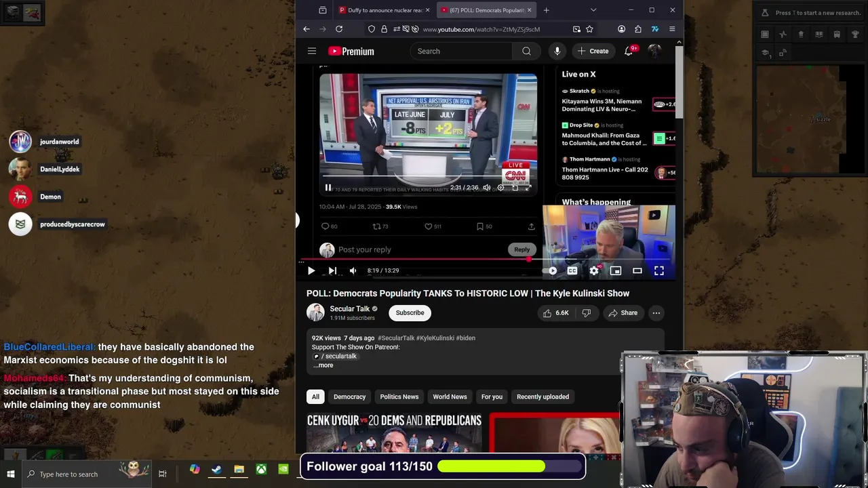
Task: Open the YouTube guide hamburger menu
Action: click(312, 51)
